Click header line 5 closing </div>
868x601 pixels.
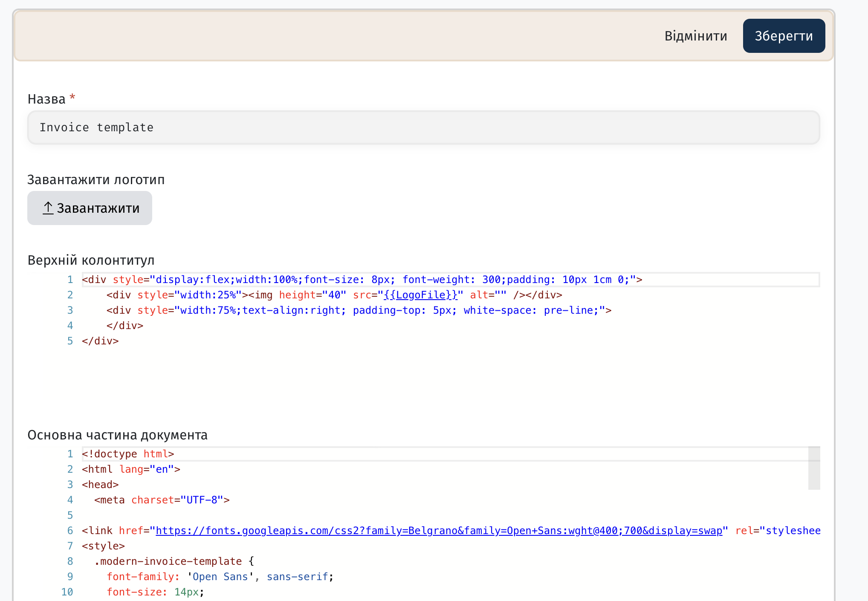100,341
